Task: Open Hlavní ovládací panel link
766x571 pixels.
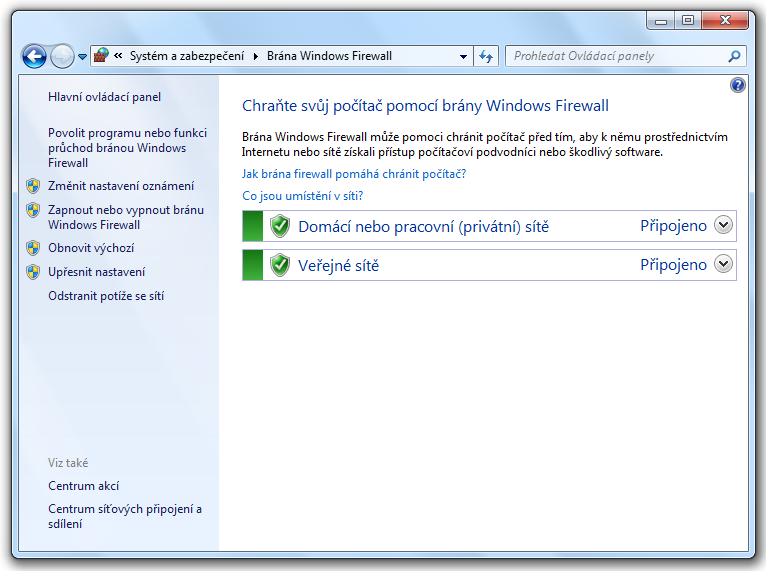Action: tap(104, 97)
